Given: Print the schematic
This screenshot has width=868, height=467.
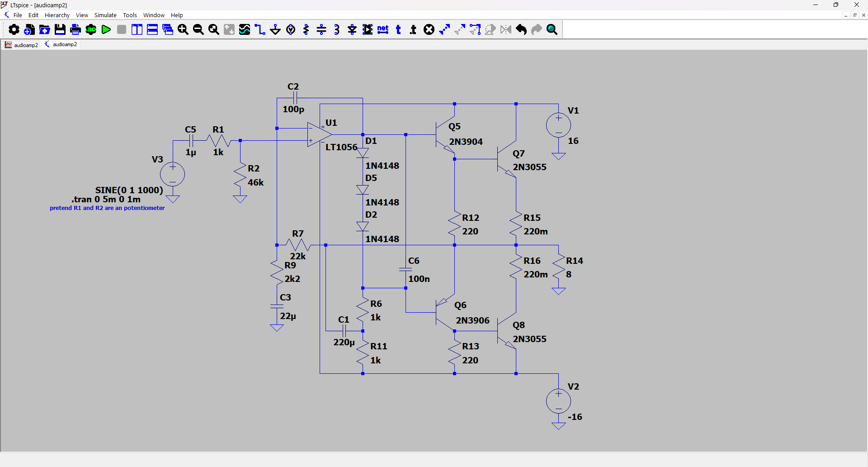Looking at the screenshot, I should click(x=75, y=30).
